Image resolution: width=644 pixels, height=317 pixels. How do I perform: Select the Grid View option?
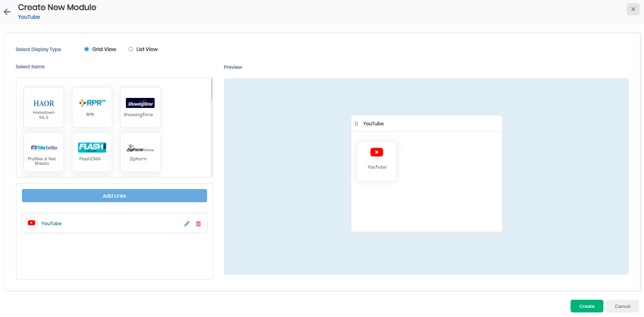86,49
